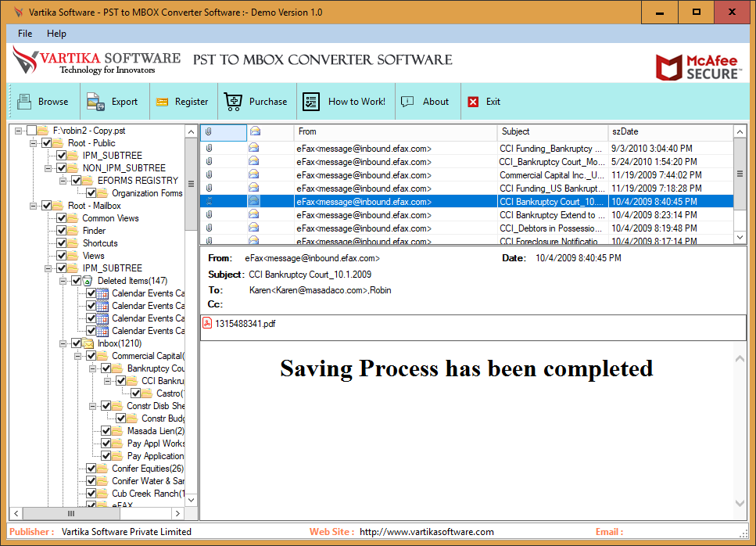Image resolution: width=756 pixels, height=546 pixels.
Task: Collapse the Deleted Items(147) node
Action: 63,281
